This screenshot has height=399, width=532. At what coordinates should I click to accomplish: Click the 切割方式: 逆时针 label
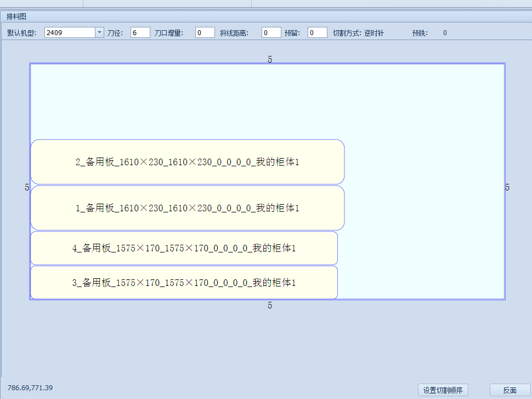coord(358,33)
